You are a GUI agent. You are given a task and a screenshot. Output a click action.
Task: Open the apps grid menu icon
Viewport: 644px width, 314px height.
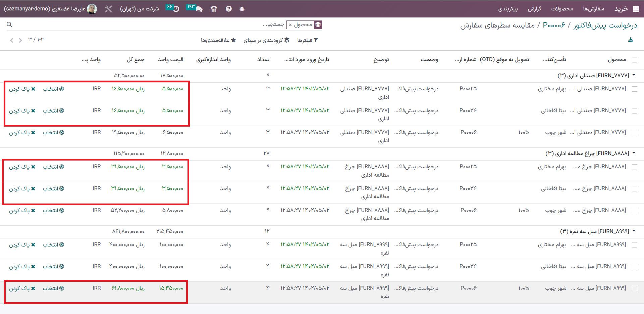point(636,9)
